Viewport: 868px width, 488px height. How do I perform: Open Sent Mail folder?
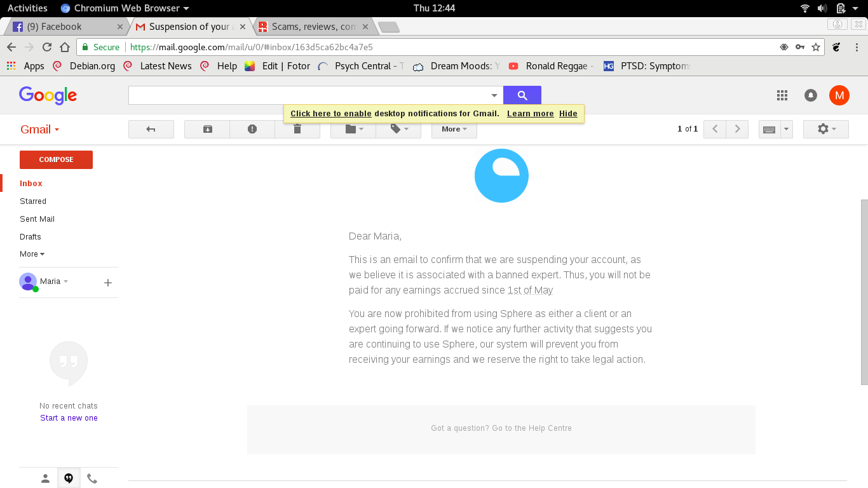[x=37, y=219]
